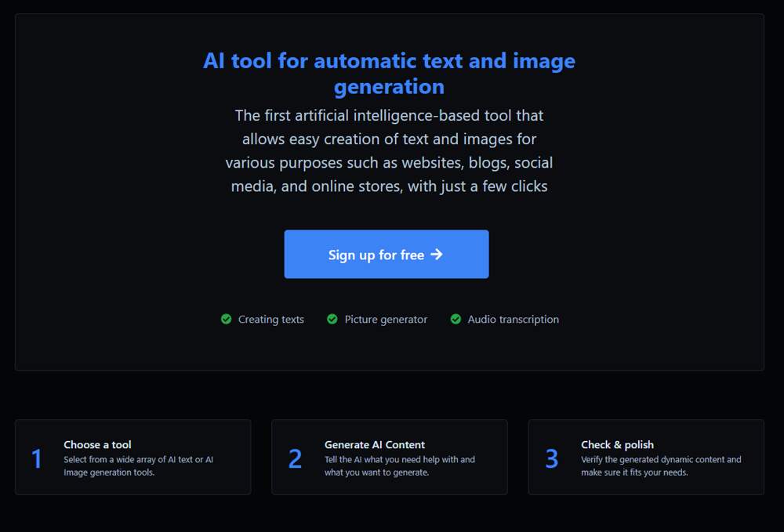Image resolution: width=784 pixels, height=532 pixels.
Task: Click the Check & polish step title
Action: 617,445
